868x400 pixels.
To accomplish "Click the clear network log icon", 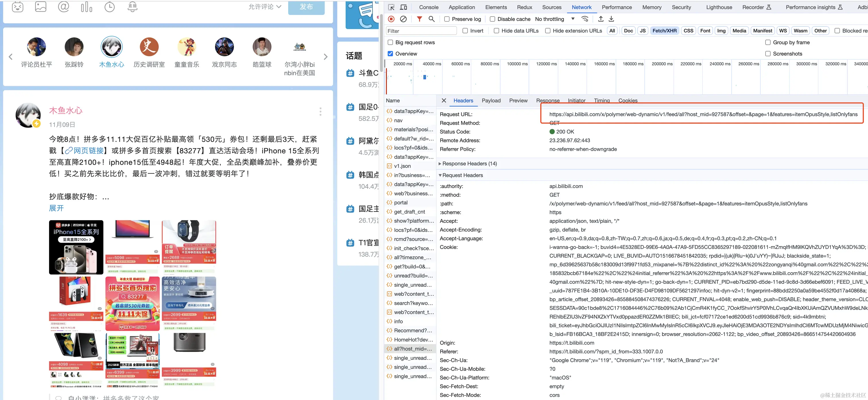I will click(403, 19).
